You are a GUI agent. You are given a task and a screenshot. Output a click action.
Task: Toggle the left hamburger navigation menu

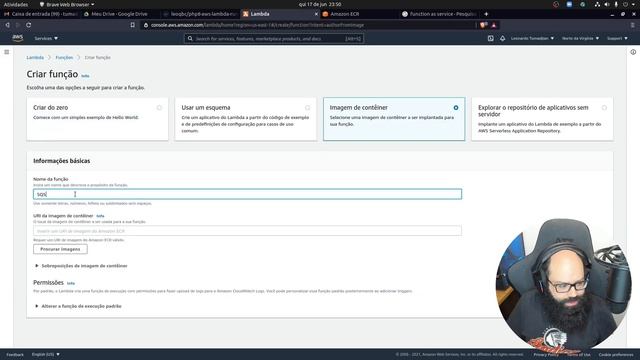click(7, 52)
